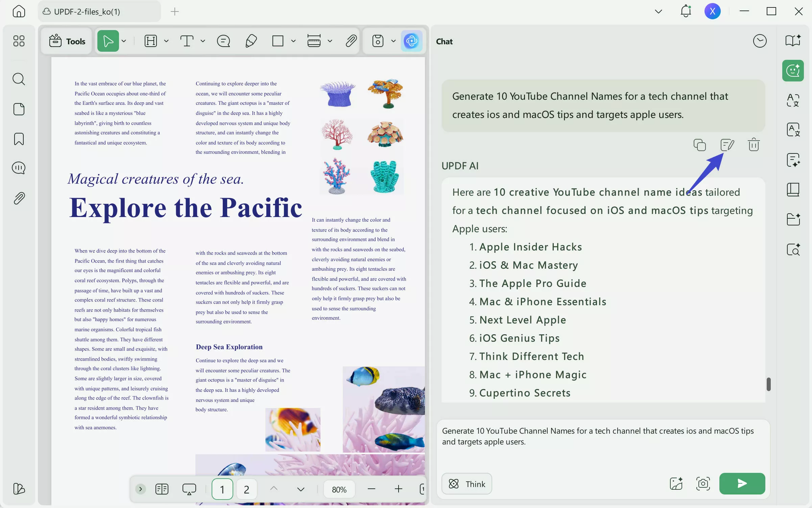Click the screenshot capture icon in the chat input

click(703, 484)
